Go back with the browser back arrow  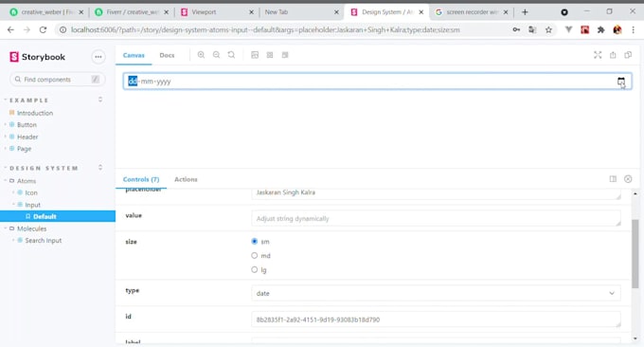10,29
